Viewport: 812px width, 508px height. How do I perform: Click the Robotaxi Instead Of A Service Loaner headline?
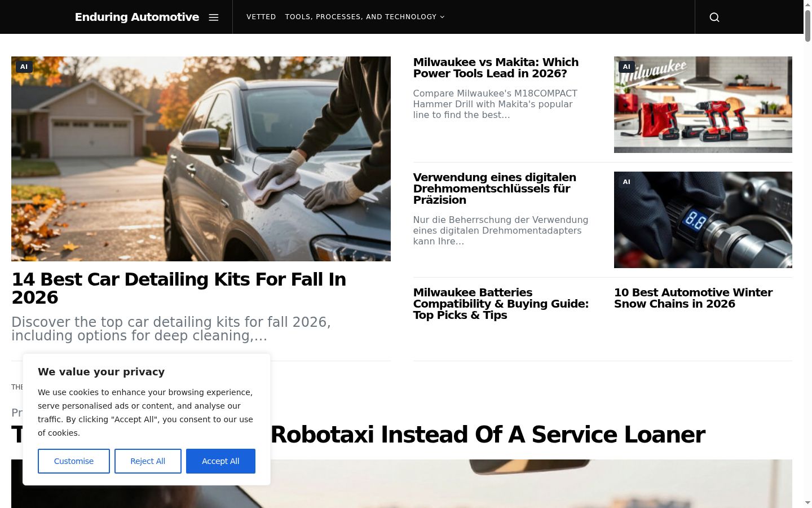488,435
